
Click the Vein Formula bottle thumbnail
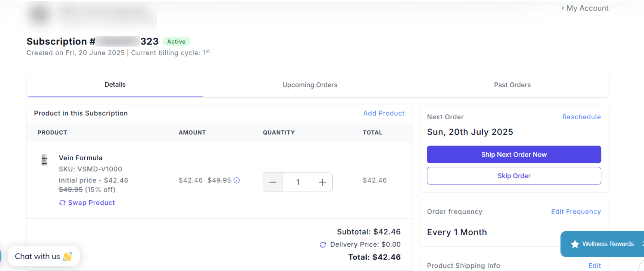coord(44,160)
